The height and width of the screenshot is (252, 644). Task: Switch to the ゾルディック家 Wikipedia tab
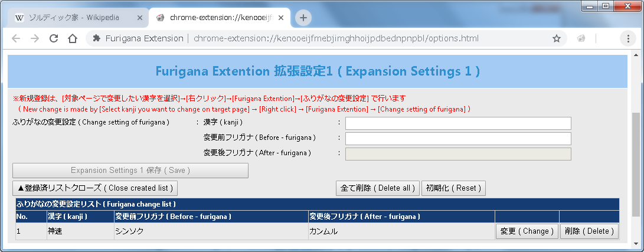click(x=78, y=18)
